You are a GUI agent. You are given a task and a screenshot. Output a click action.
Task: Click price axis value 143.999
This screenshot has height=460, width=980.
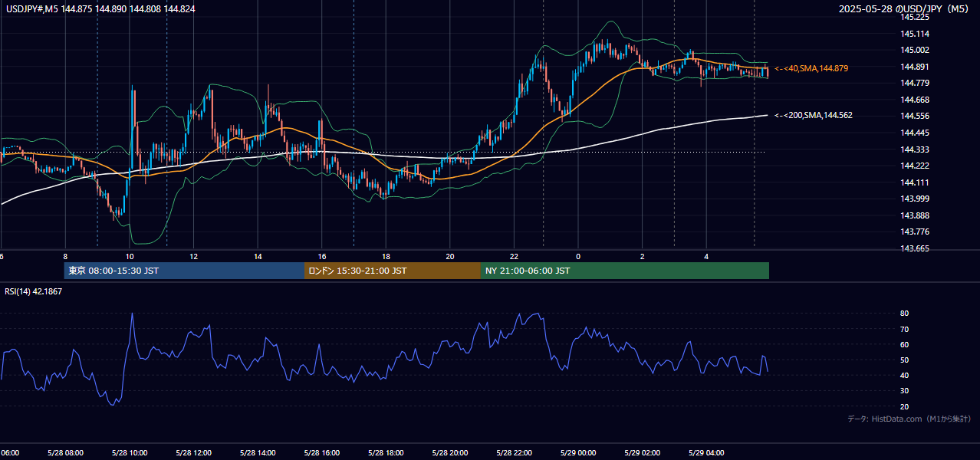pyautogui.click(x=915, y=199)
